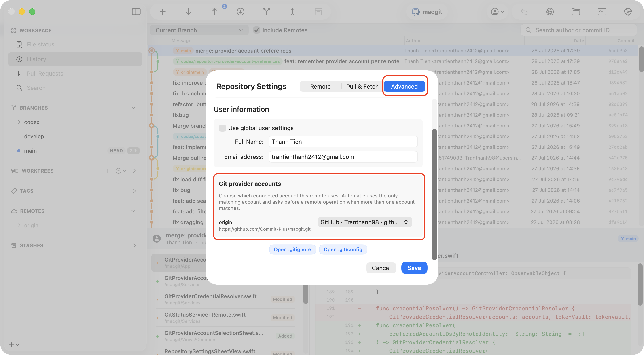Open origin provider account dropdown
This screenshot has height=355, width=644.
[x=365, y=222]
